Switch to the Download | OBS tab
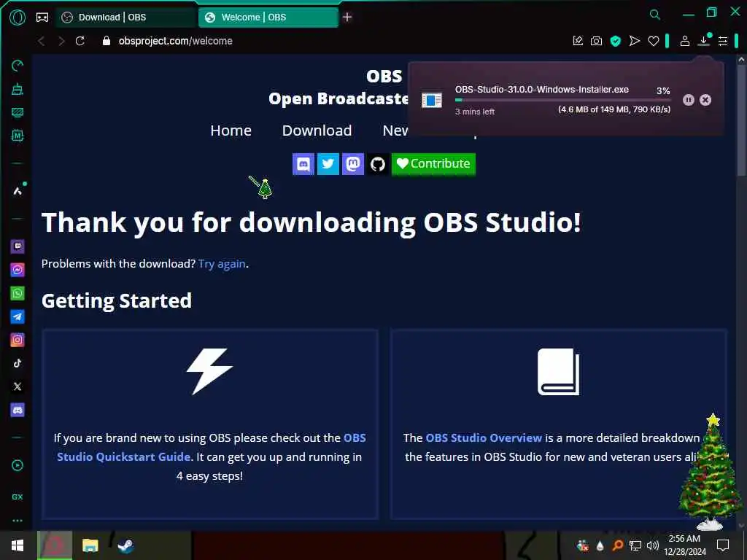Image resolution: width=747 pixels, height=560 pixels. [126, 17]
